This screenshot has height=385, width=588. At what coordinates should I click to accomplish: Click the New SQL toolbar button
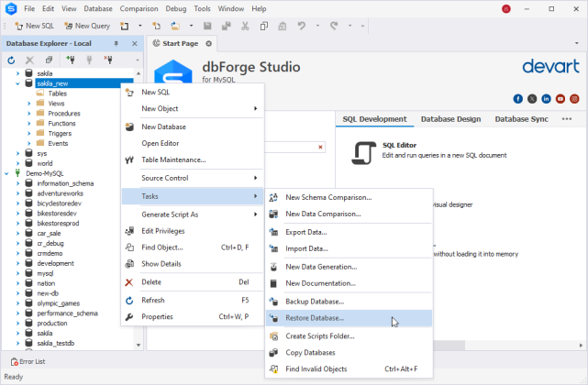(32, 26)
